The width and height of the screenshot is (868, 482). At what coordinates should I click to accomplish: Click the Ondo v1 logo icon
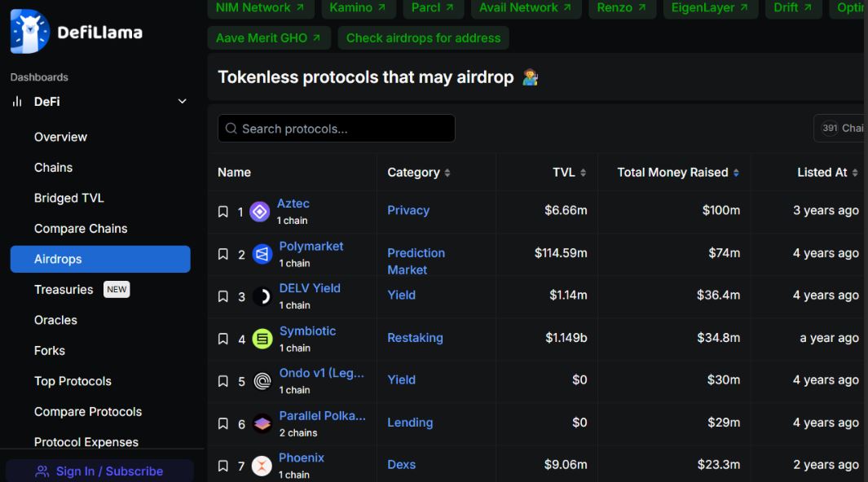[262, 381]
